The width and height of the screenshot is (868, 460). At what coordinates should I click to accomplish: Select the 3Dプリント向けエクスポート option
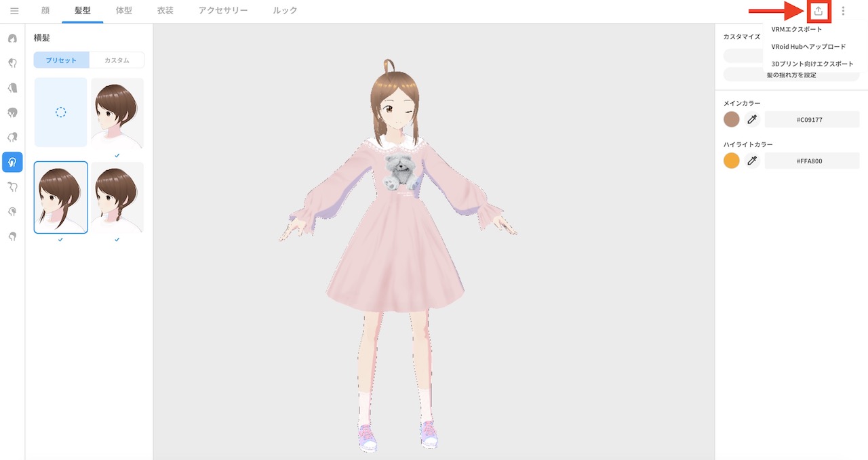(812, 62)
